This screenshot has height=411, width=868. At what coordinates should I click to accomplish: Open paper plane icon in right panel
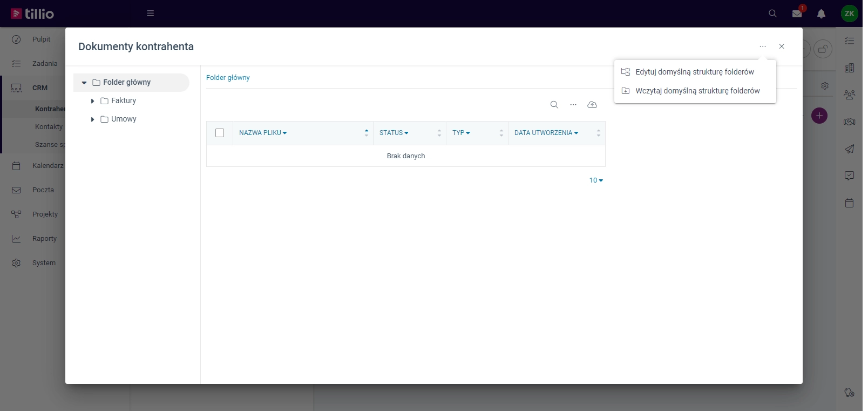[849, 149]
